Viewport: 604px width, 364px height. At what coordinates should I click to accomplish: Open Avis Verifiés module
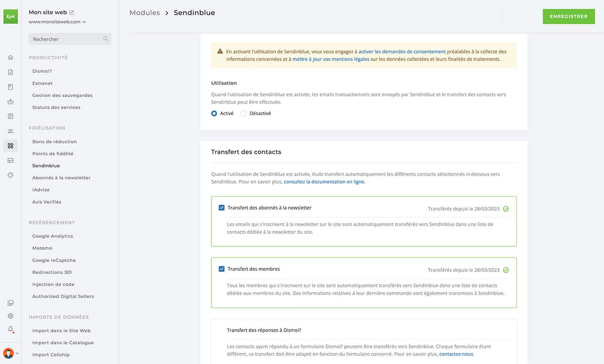47,202
